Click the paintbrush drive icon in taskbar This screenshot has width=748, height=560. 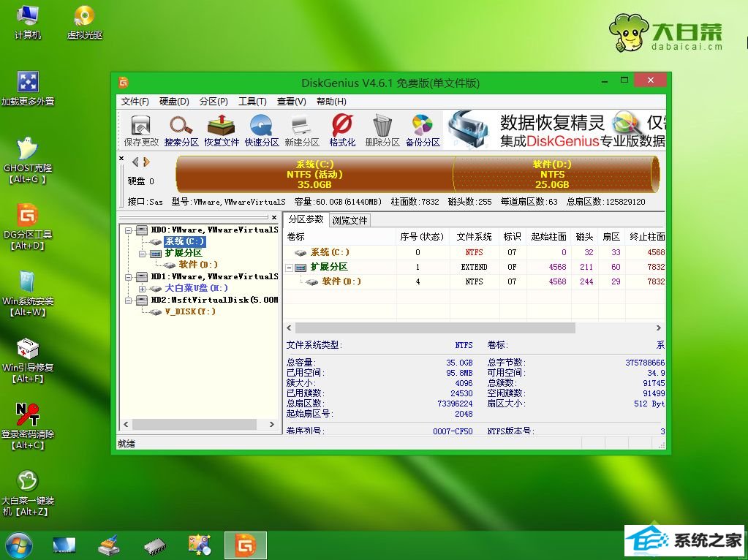pos(109,545)
